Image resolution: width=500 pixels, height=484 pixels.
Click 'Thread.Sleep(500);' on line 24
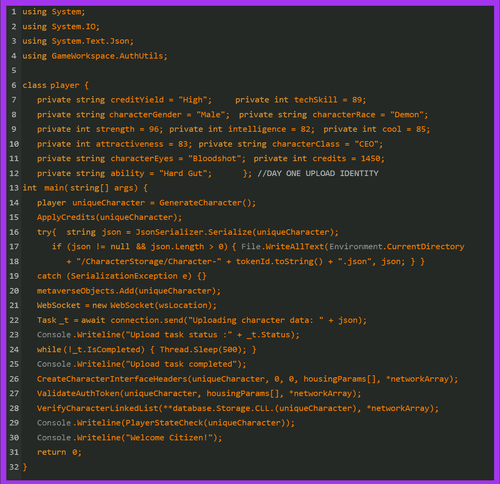pos(203,350)
